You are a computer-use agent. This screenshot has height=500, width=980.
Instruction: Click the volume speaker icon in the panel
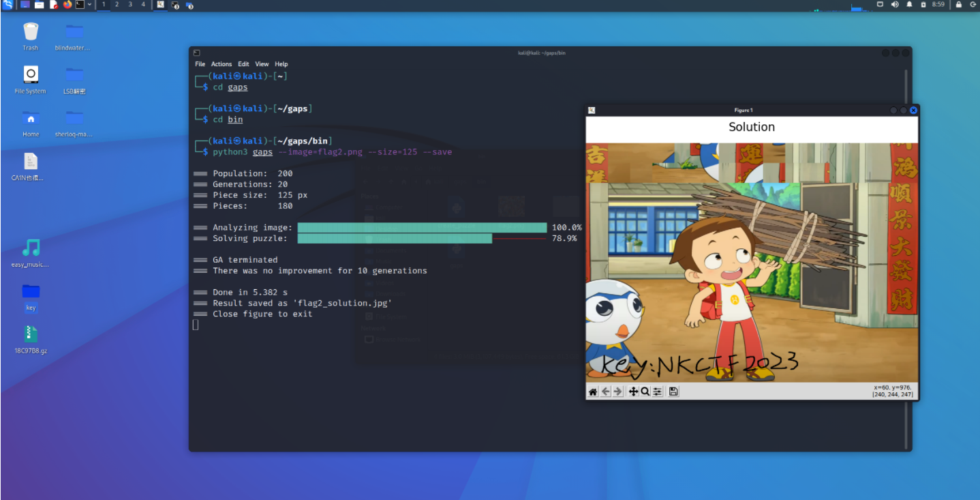[895, 4]
